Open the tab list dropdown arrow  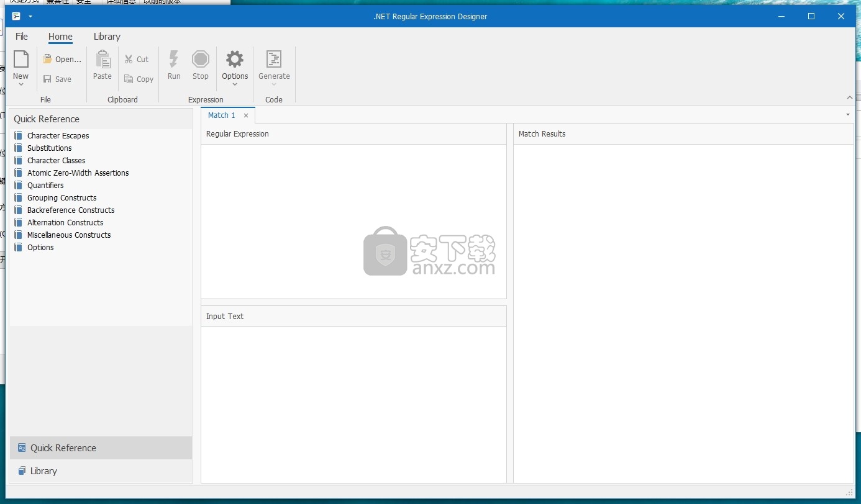848,115
